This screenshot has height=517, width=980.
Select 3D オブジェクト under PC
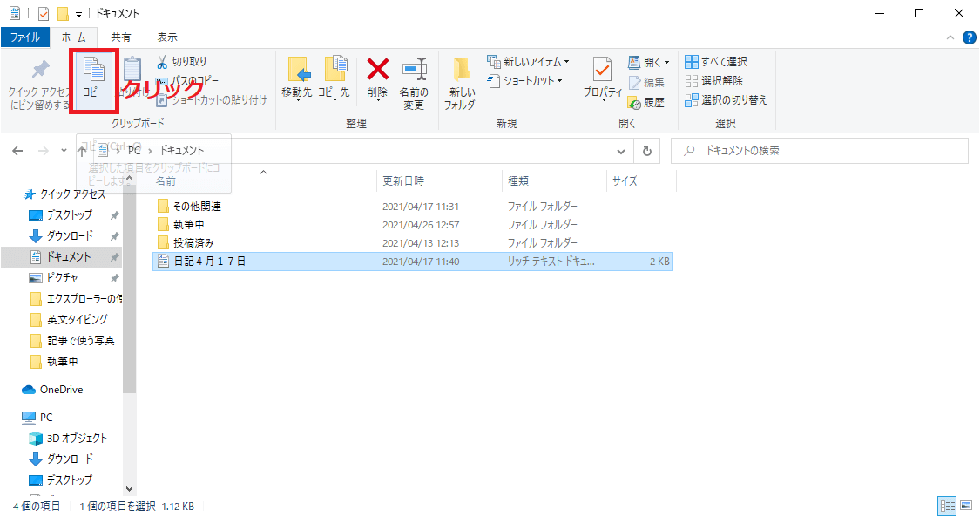pos(69,439)
